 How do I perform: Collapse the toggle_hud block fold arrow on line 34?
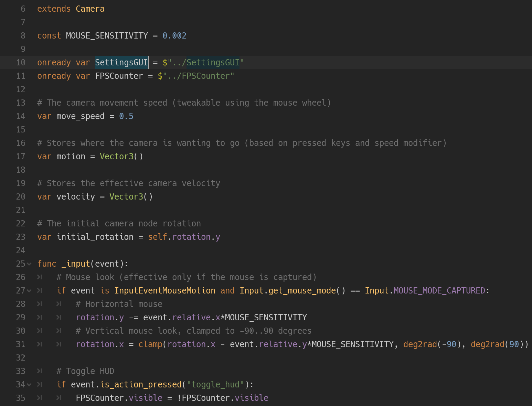click(29, 385)
